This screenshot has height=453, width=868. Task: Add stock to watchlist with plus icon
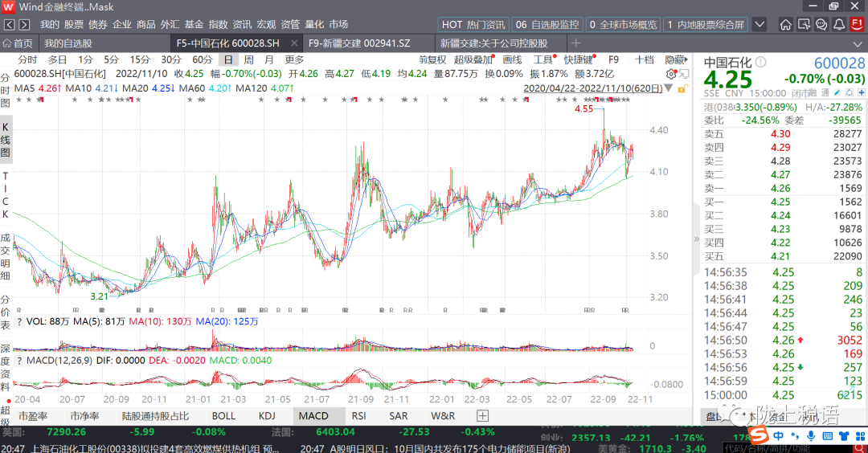862,93
